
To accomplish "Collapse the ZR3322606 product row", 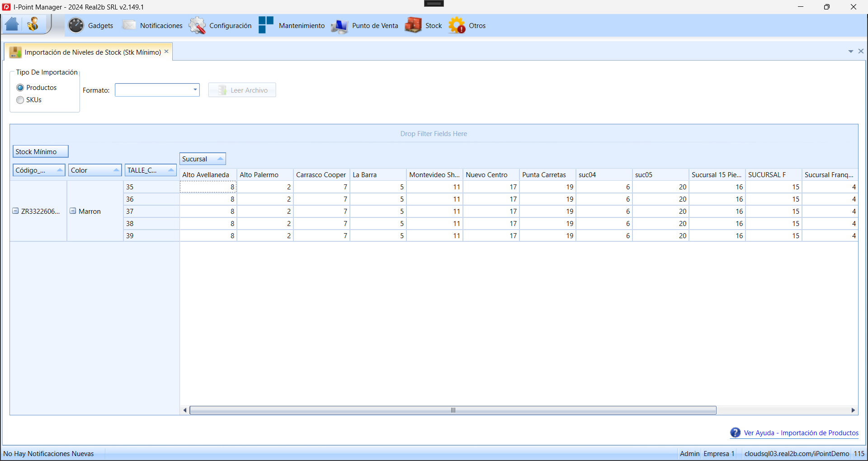I will click(15, 211).
